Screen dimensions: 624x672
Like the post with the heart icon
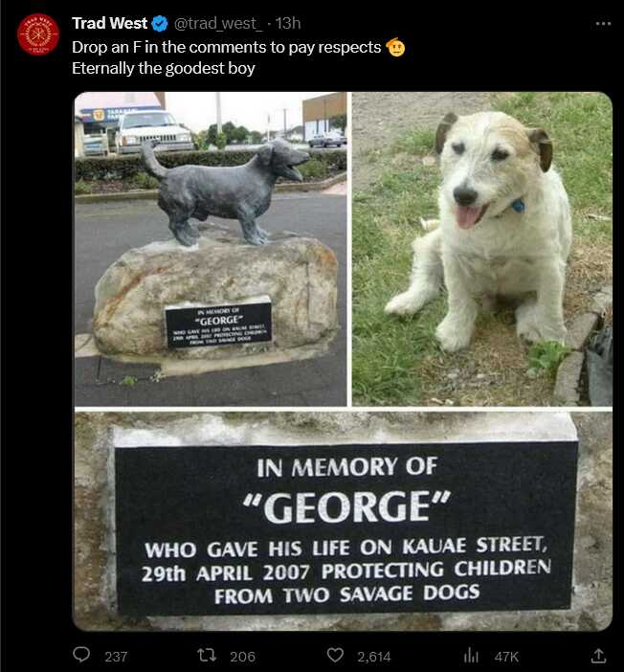[335, 656]
